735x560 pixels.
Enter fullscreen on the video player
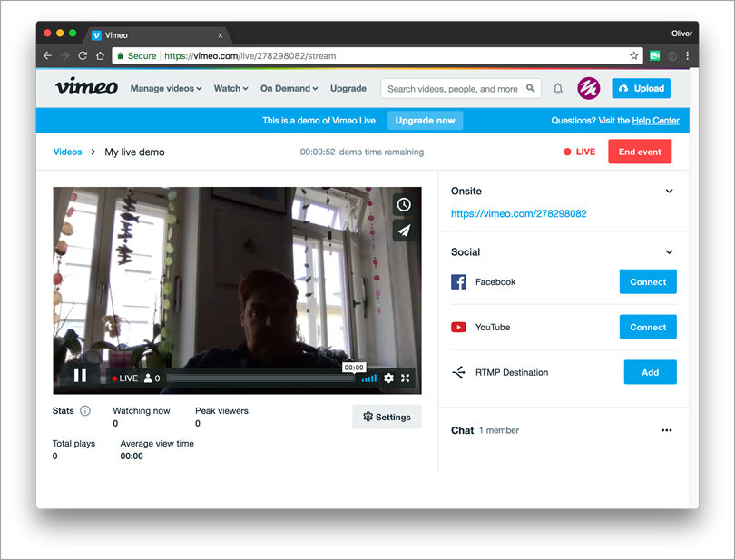406,378
